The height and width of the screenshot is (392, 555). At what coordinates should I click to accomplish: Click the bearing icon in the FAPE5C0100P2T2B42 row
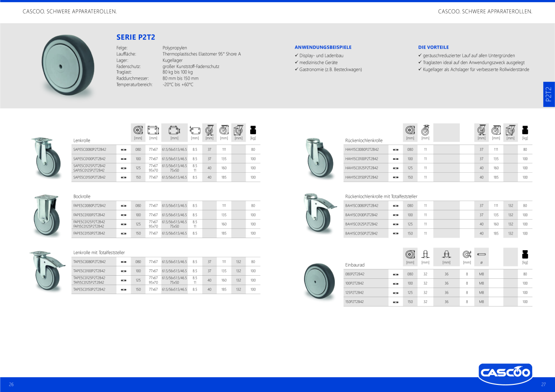(124, 215)
